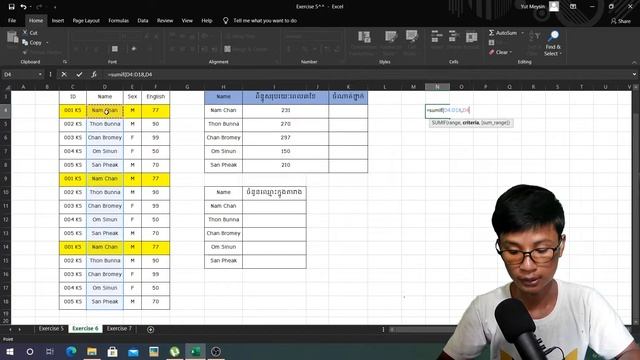Open Ribbon Display Options
Screen dimensions: 640x360
[x=573, y=7]
